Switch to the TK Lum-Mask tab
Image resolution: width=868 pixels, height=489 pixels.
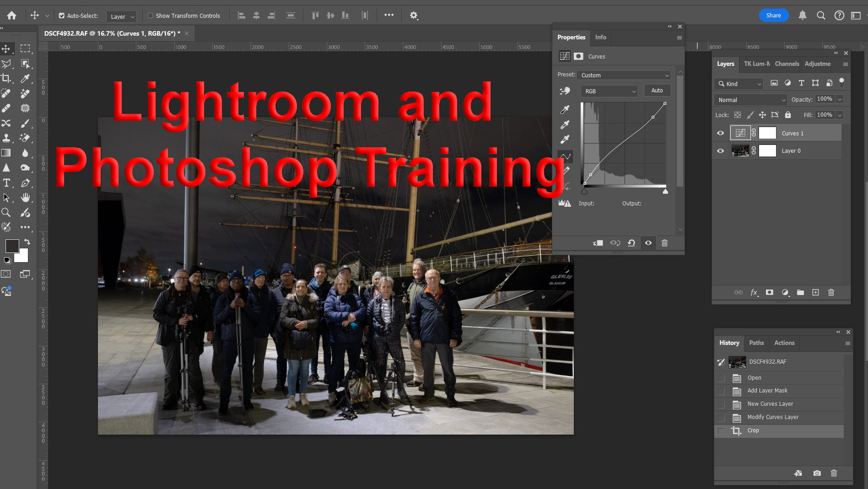coord(756,64)
